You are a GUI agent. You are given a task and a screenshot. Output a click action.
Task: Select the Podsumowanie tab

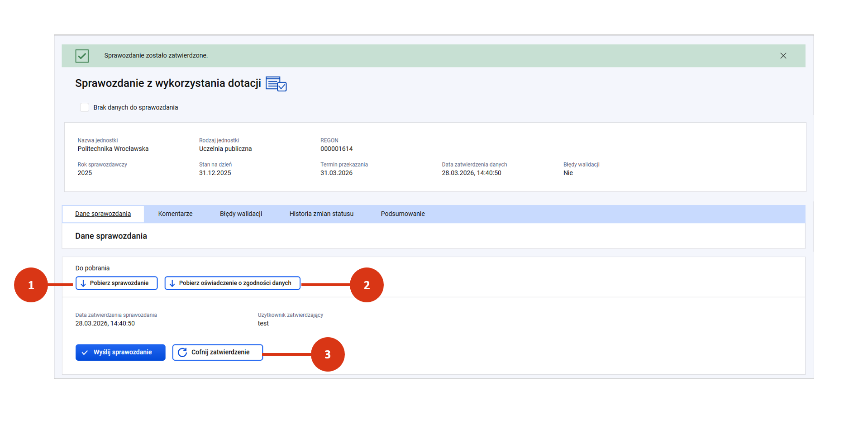(402, 214)
